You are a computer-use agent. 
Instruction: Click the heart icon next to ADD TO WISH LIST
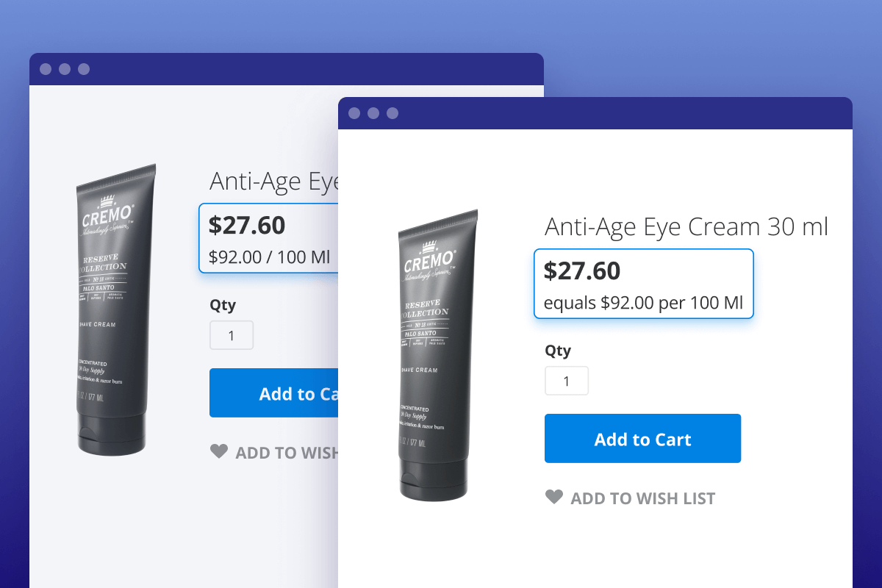(x=554, y=498)
